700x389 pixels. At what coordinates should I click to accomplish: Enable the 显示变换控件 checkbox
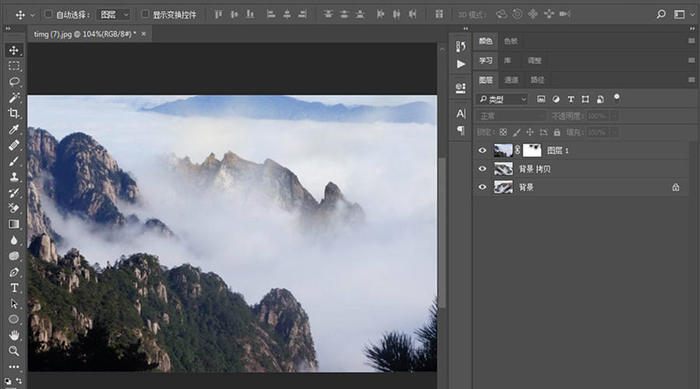[145, 14]
